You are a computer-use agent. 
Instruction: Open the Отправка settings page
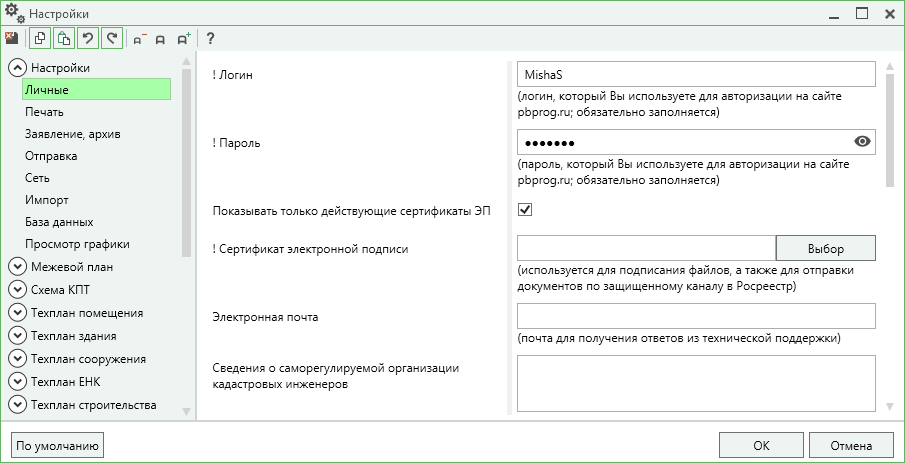(x=51, y=156)
